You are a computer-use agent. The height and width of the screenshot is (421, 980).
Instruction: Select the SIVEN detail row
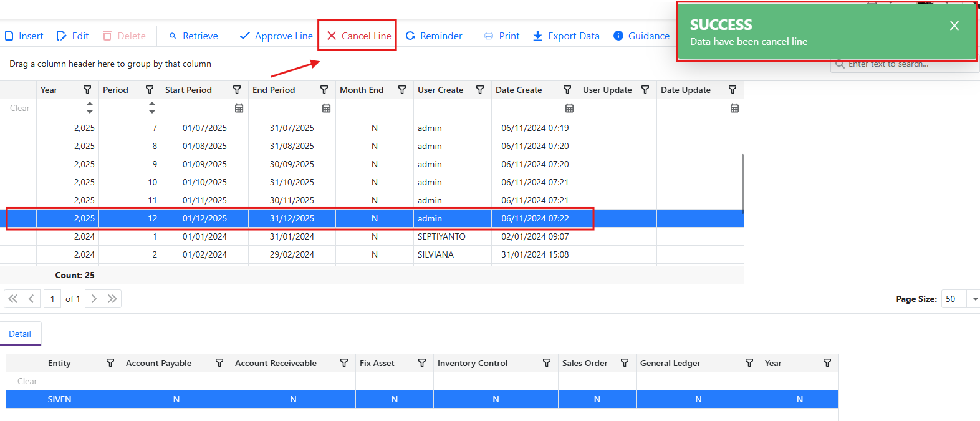[422, 399]
